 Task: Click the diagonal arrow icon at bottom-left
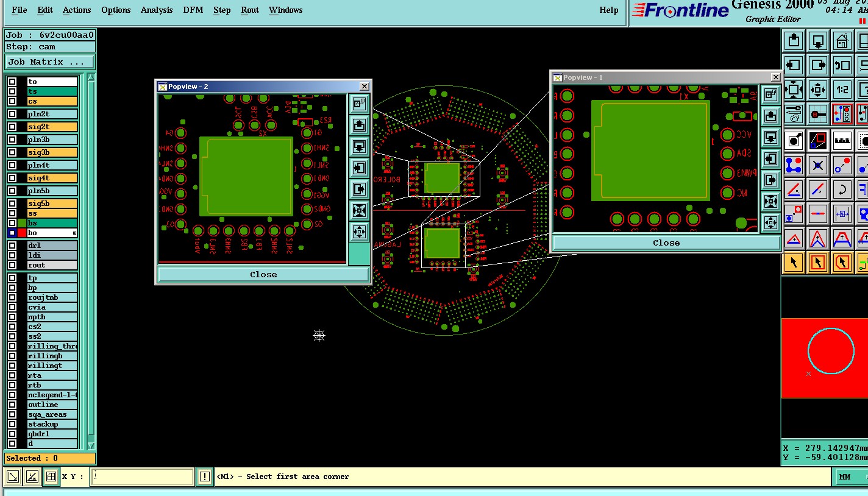(12, 477)
